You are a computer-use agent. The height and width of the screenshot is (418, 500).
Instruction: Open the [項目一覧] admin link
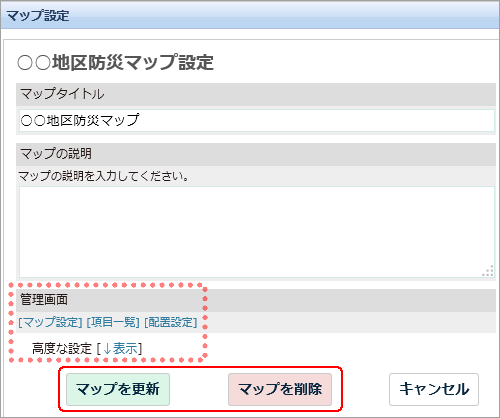click(113, 322)
